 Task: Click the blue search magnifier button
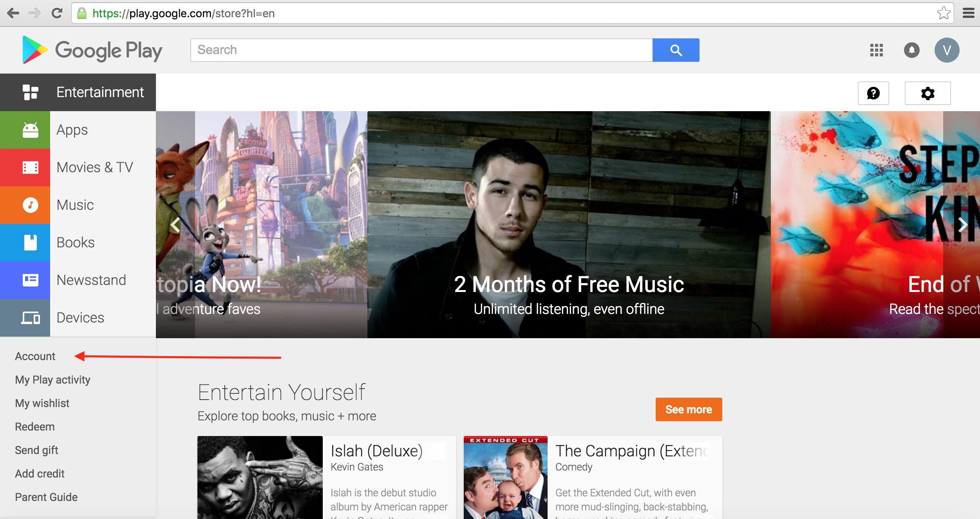(x=676, y=50)
